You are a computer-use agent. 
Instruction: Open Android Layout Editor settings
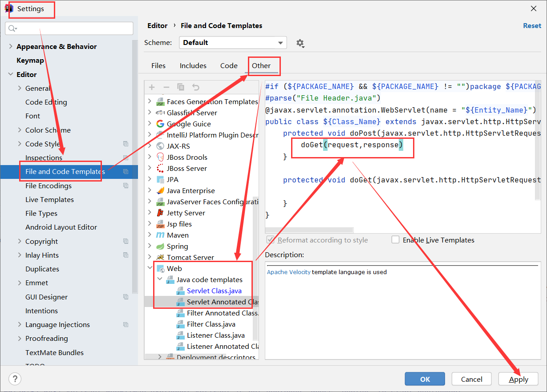[61, 227]
